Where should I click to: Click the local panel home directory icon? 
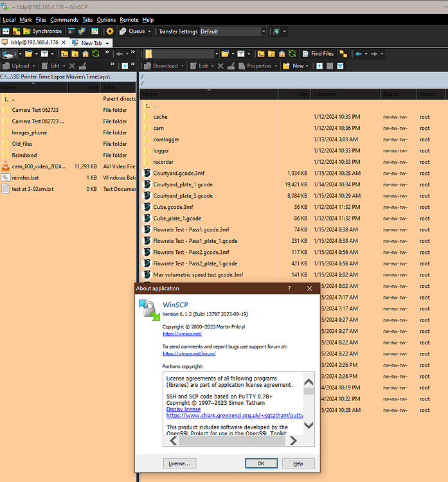85,54
